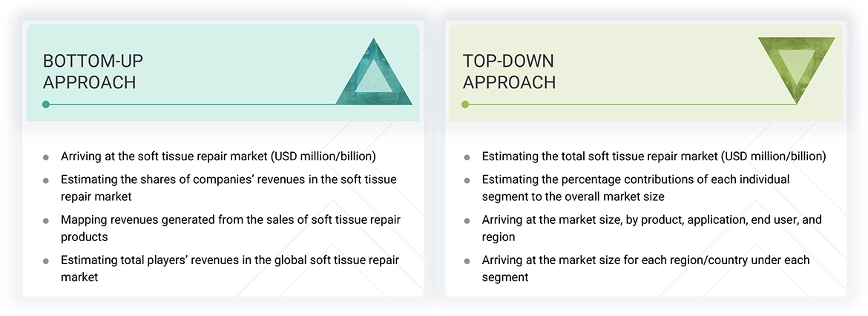Select the TOP-DOWN APPROACH heading
The image size is (868, 316).
click(509, 71)
